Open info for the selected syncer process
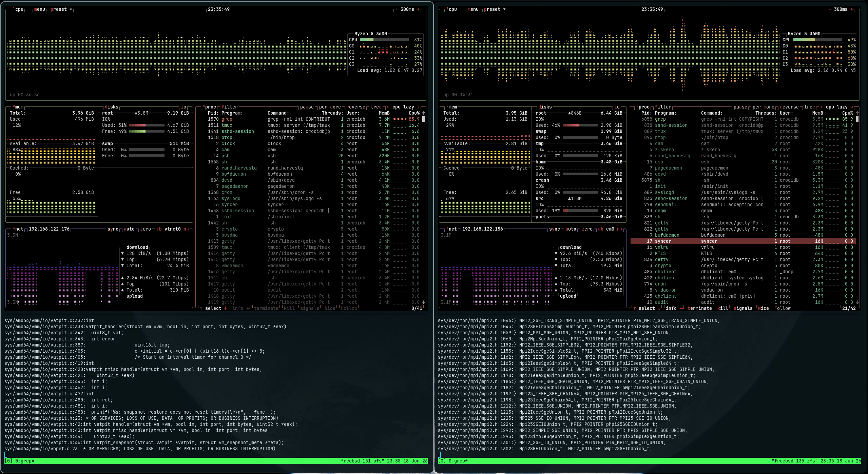 tap(671, 309)
